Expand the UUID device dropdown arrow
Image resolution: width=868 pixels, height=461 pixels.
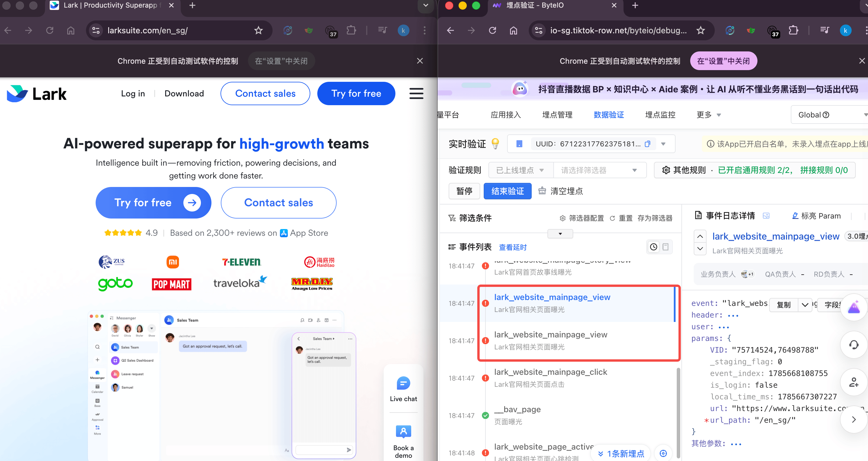pos(663,144)
